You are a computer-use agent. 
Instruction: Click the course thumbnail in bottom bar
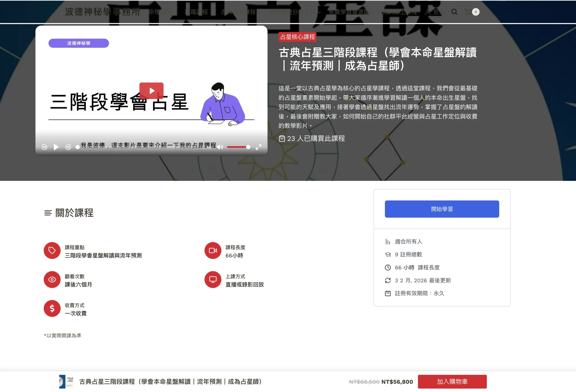click(66, 382)
